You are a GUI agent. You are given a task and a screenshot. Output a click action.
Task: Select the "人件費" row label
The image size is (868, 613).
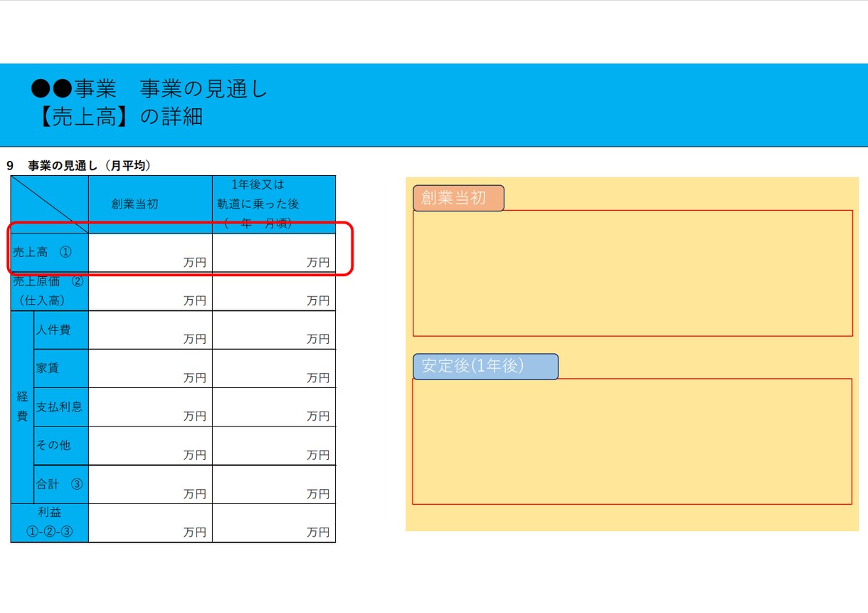pos(60,330)
